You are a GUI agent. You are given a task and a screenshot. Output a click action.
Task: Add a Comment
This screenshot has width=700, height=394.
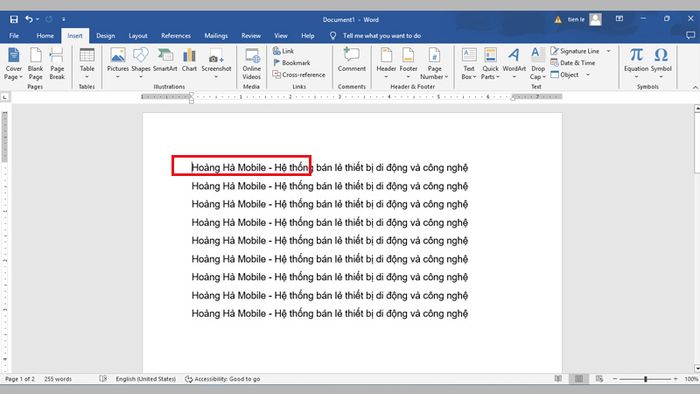[352, 60]
